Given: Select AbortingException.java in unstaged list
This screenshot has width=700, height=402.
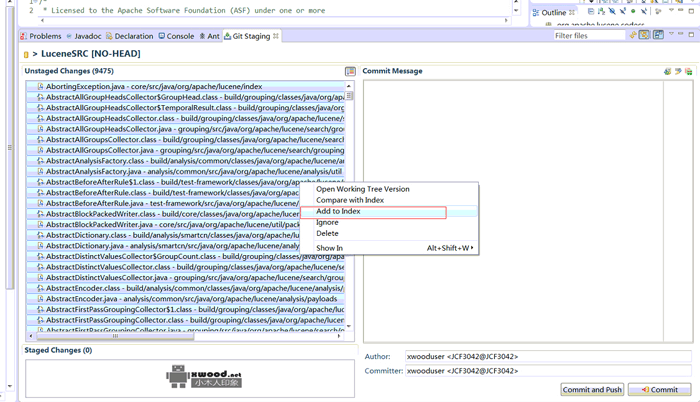Looking at the screenshot, I should (x=185, y=86).
